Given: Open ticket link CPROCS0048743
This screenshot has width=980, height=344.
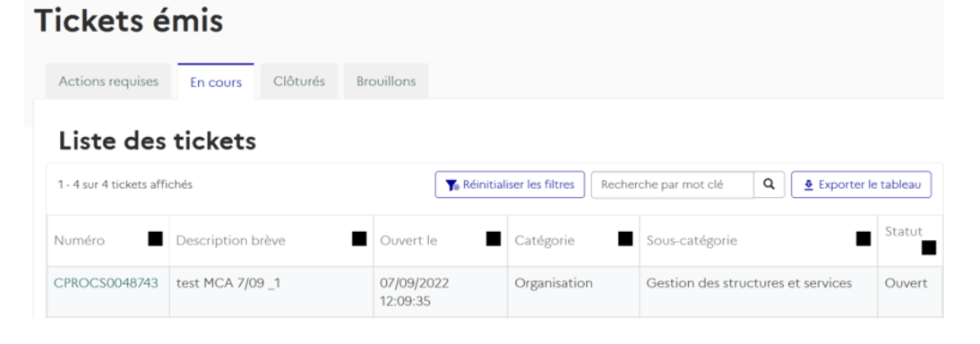Looking at the screenshot, I should coord(106,283).
